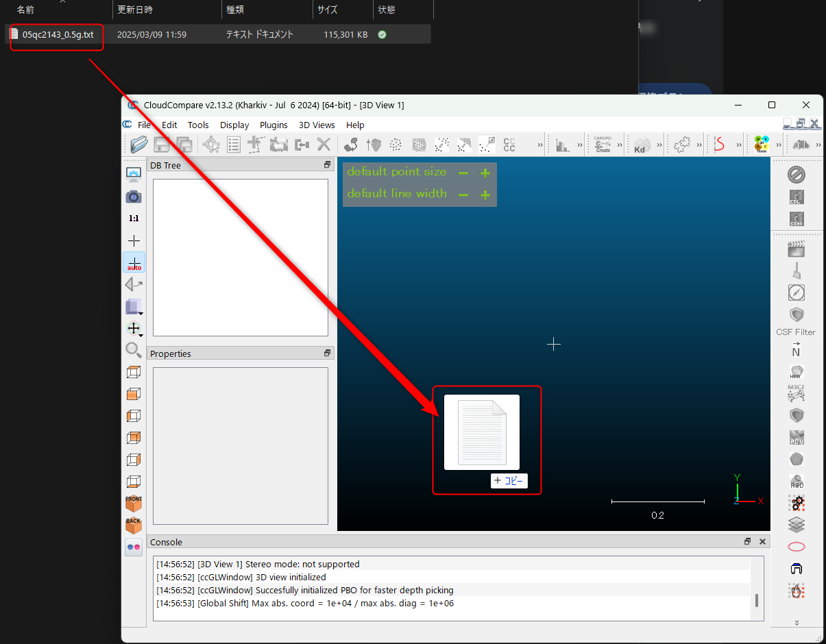Select the 05qc2143_0.5g.txt file

[58, 34]
